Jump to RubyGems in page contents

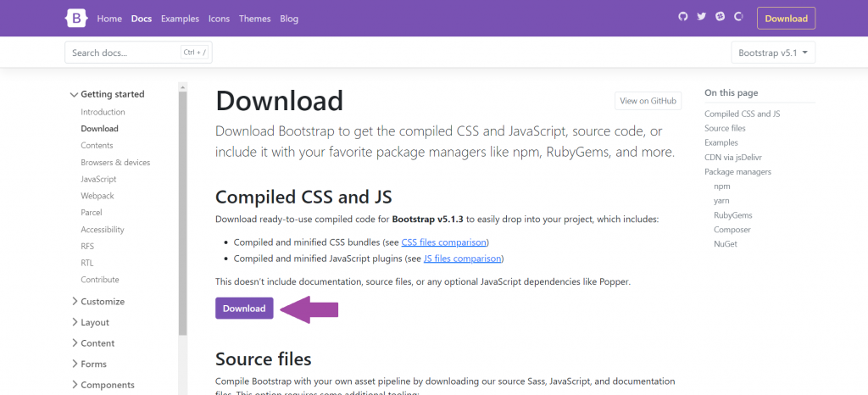[733, 215]
